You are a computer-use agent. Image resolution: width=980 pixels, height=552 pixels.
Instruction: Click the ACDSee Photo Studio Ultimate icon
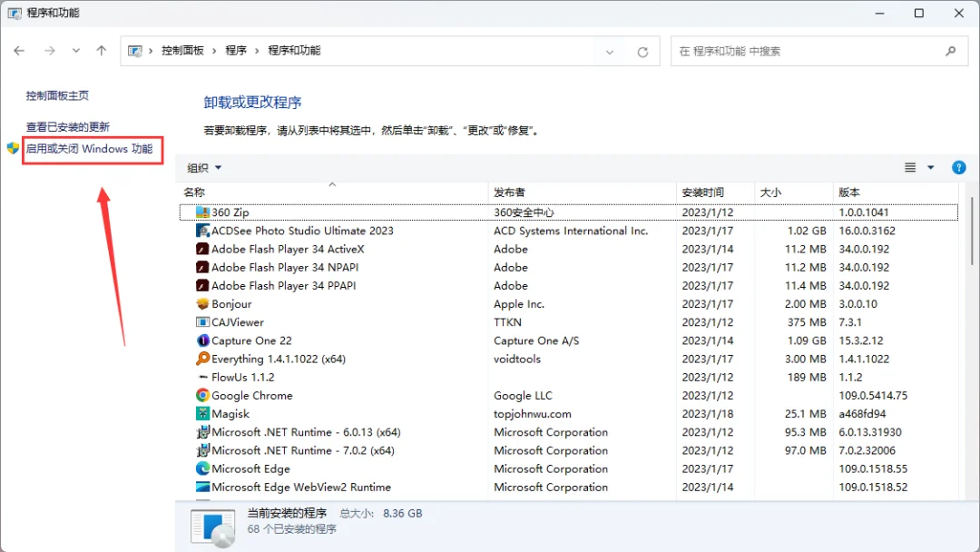click(x=202, y=231)
